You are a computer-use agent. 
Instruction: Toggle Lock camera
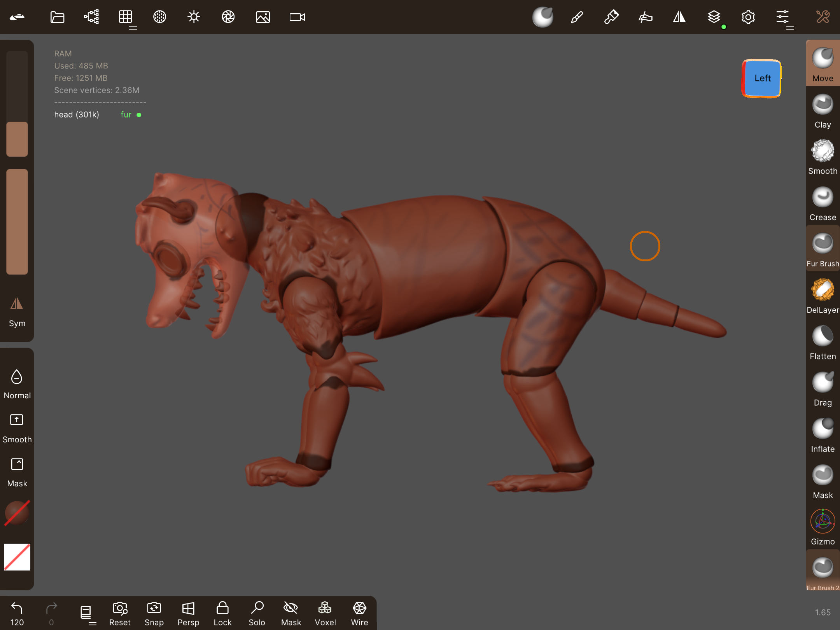222,614
